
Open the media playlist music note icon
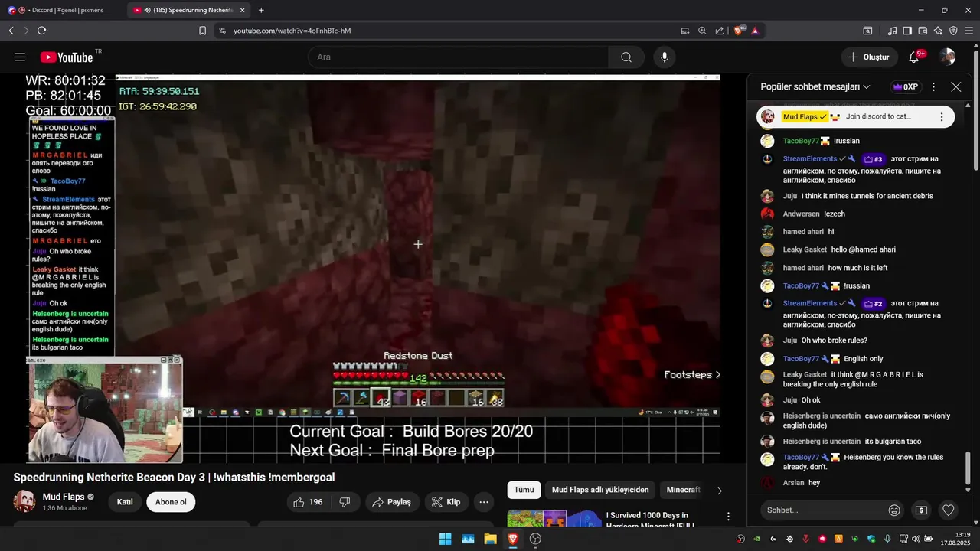click(x=892, y=31)
